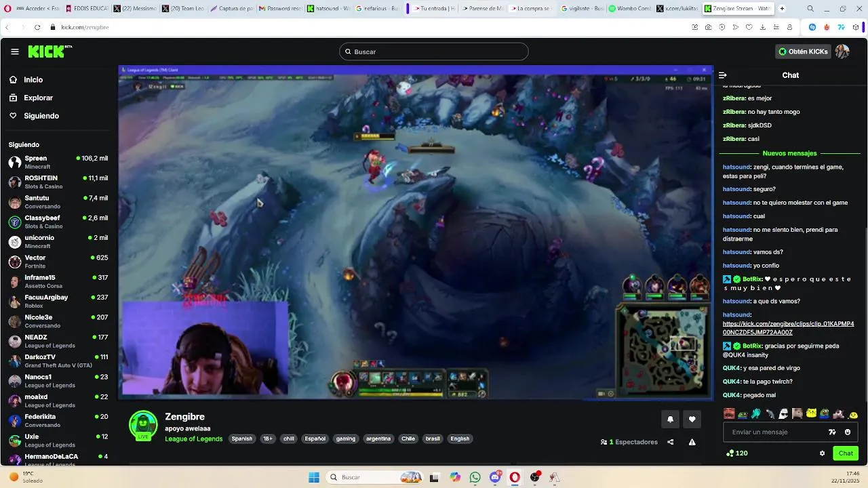868x488 pixels.
Task: Open the NEADZ channel in the sidebar
Action: point(58,341)
